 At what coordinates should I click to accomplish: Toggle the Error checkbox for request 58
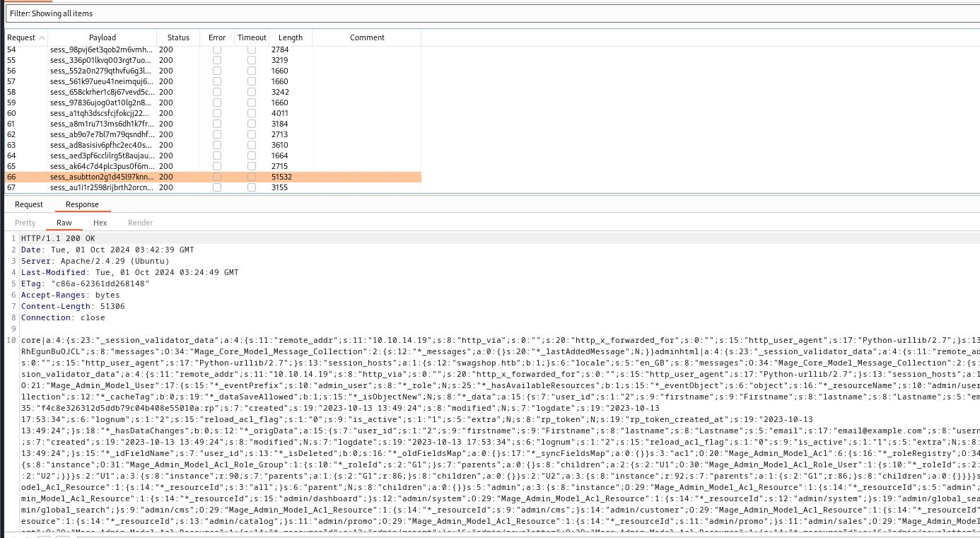tap(217, 92)
